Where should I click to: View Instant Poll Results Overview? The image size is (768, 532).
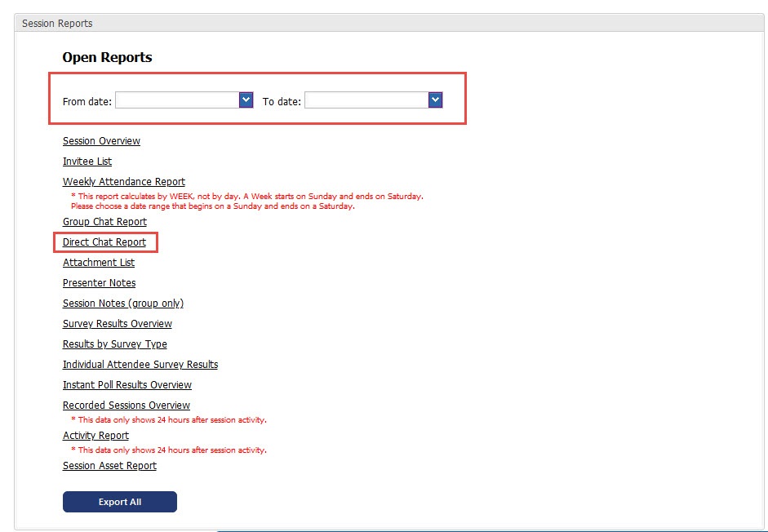click(127, 385)
